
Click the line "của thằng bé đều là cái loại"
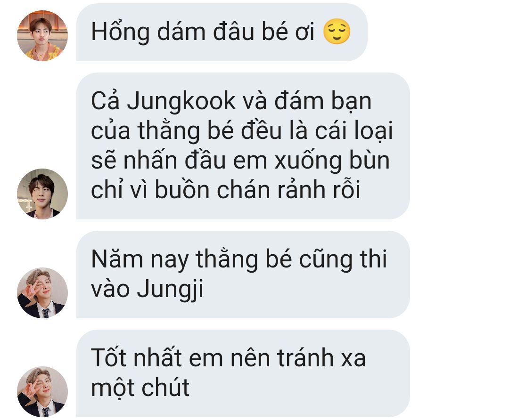pos(242,131)
